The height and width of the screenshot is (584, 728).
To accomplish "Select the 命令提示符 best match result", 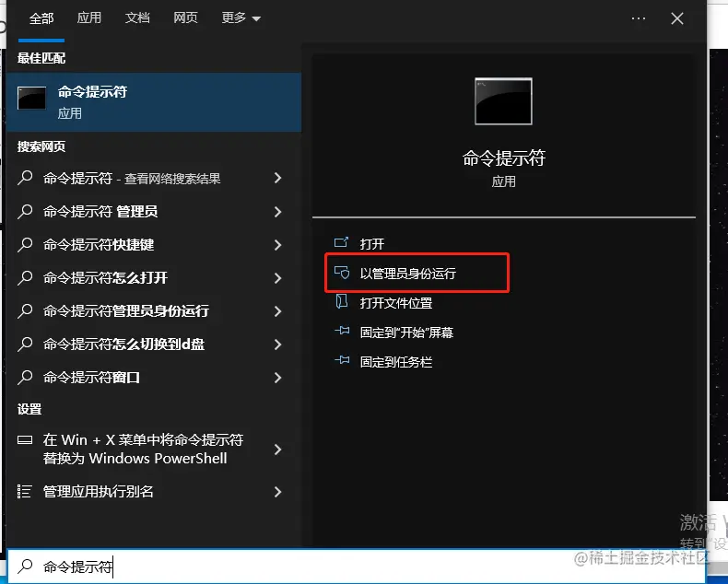I will 154,102.
